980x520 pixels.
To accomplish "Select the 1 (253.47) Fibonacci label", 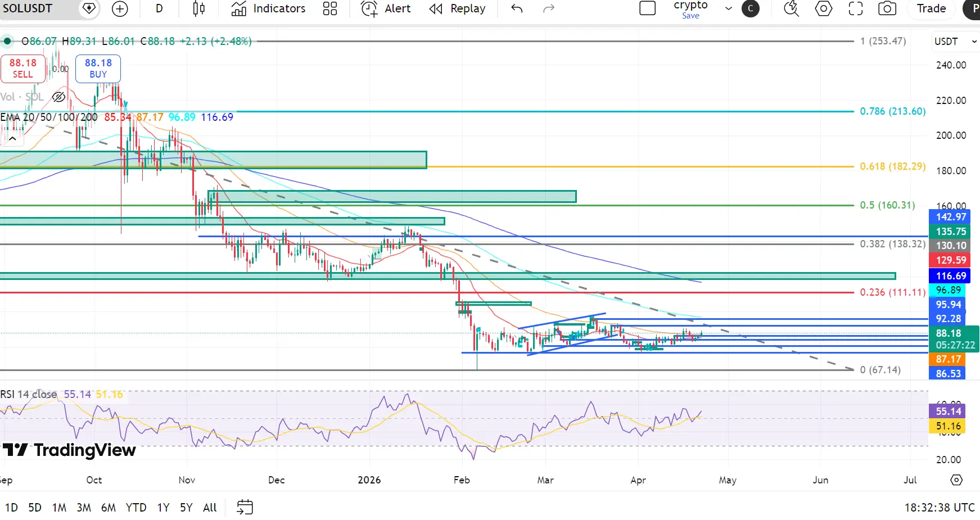I will [883, 41].
